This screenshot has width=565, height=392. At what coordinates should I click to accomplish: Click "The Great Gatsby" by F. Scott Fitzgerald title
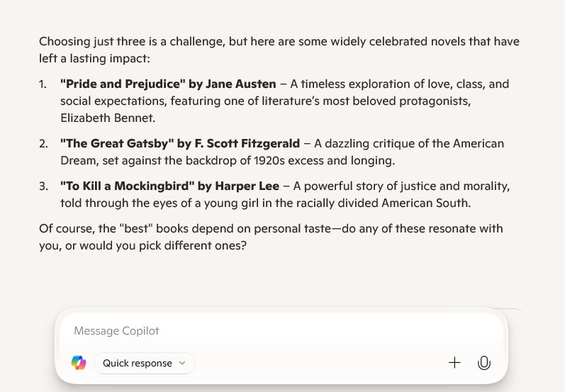(180, 143)
